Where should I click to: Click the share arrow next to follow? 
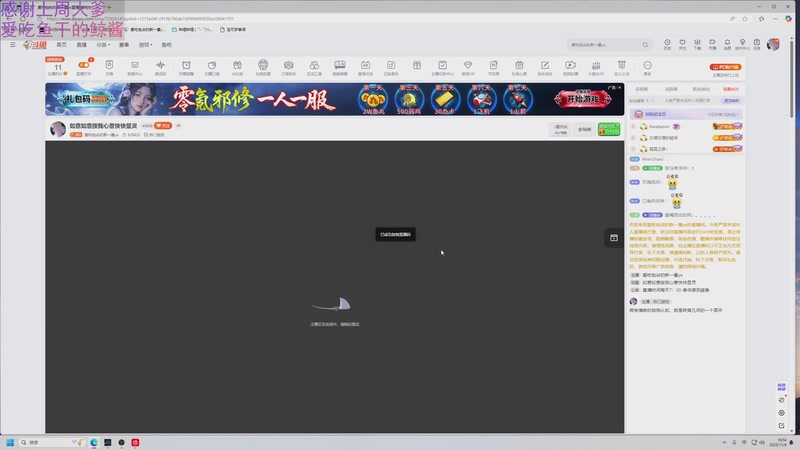[x=178, y=126]
